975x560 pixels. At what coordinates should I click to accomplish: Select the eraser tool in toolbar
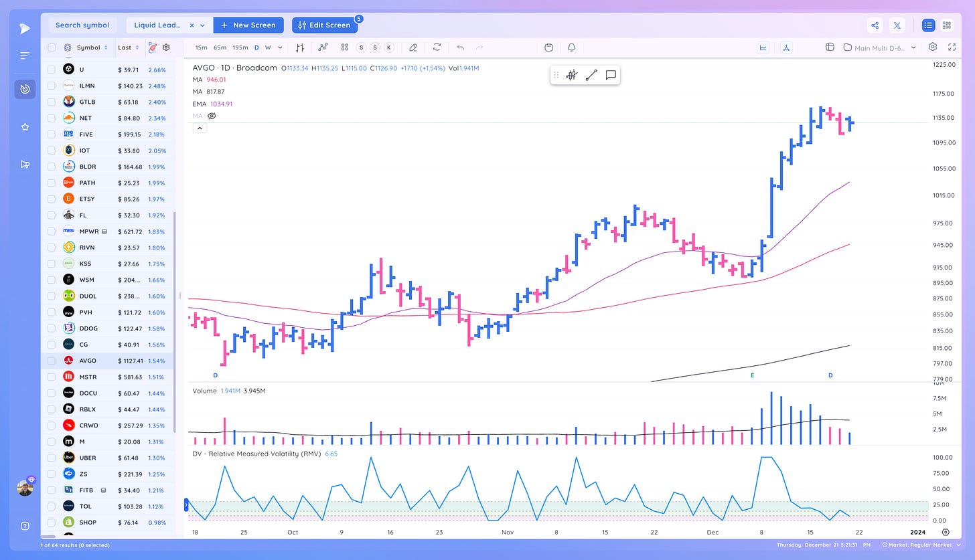point(413,48)
